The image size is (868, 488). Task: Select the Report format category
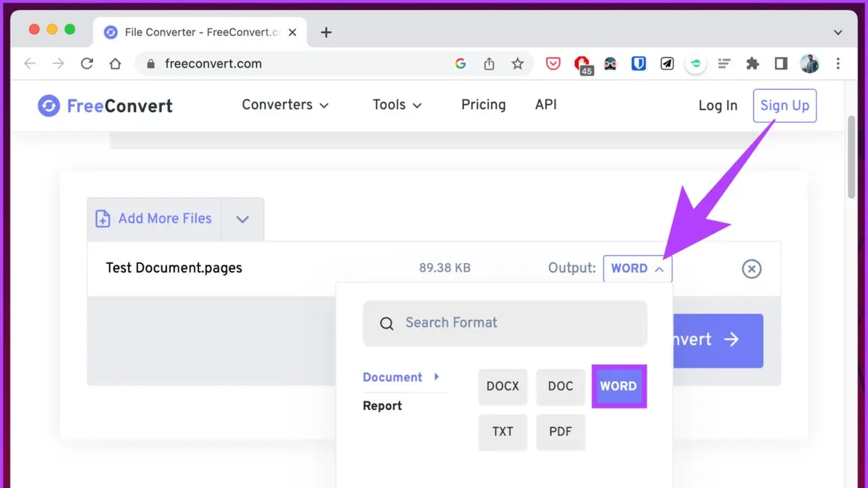(x=382, y=406)
